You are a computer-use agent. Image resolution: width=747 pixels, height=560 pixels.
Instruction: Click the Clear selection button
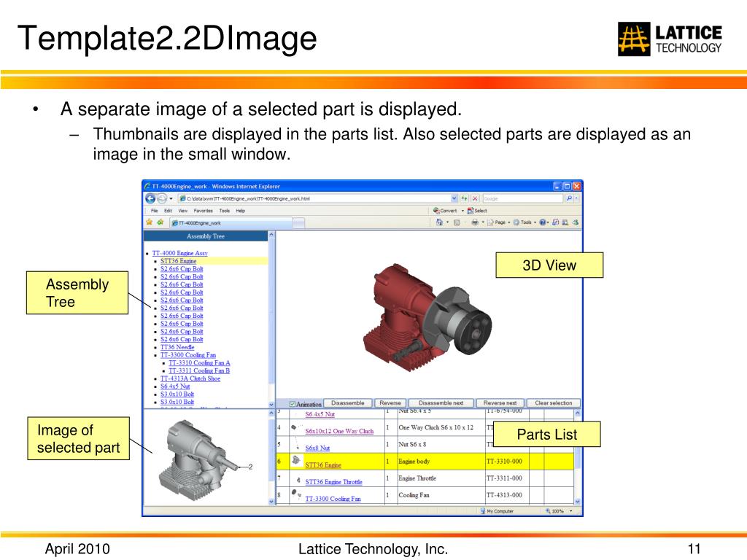[553, 403]
